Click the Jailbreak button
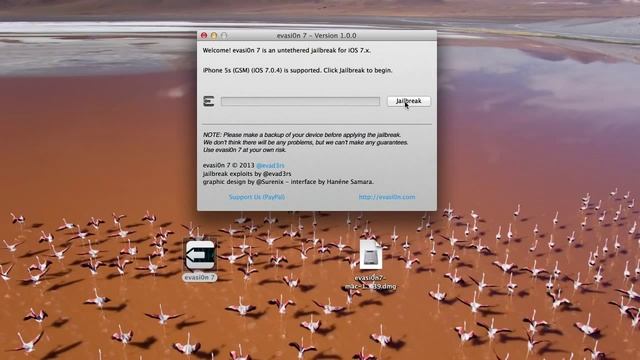 409,101
